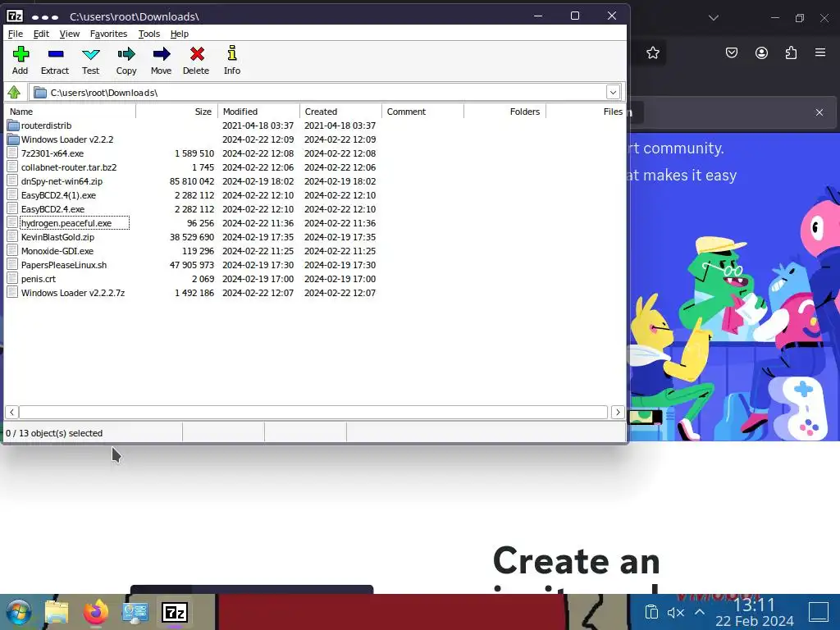Viewport: 840px width, 630px height.
Task: Click the Comment column header
Action: tap(422, 112)
